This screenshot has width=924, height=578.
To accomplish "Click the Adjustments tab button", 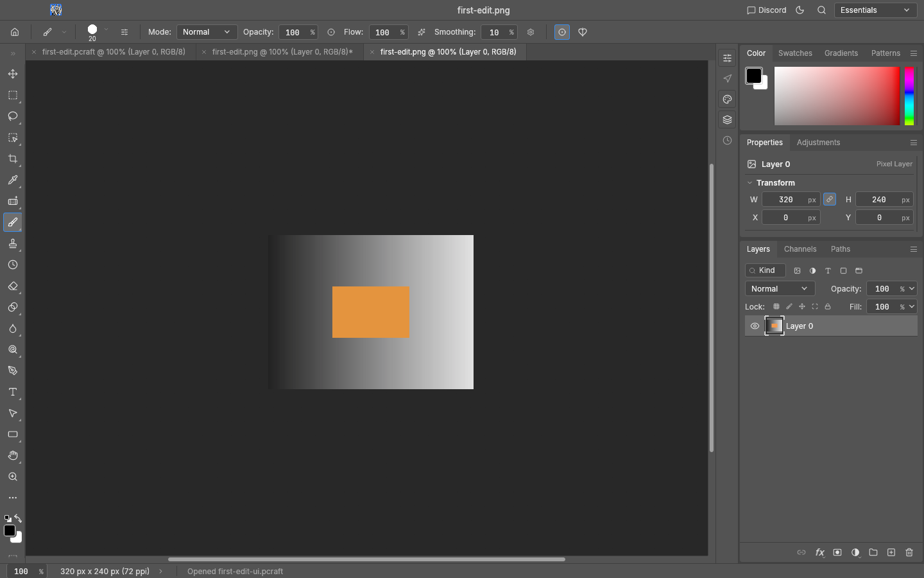I will tap(818, 143).
